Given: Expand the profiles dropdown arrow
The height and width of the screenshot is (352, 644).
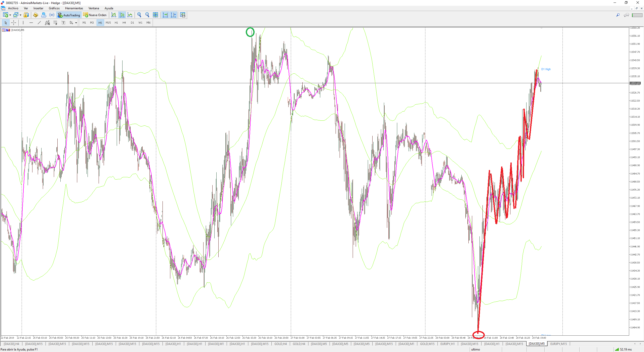Looking at the screenshot, I should 20,15.
